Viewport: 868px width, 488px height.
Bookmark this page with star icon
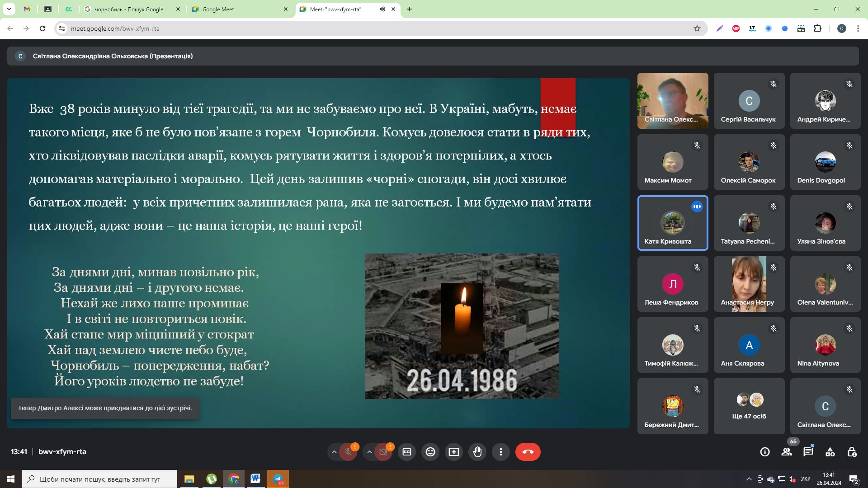[697, 28]
